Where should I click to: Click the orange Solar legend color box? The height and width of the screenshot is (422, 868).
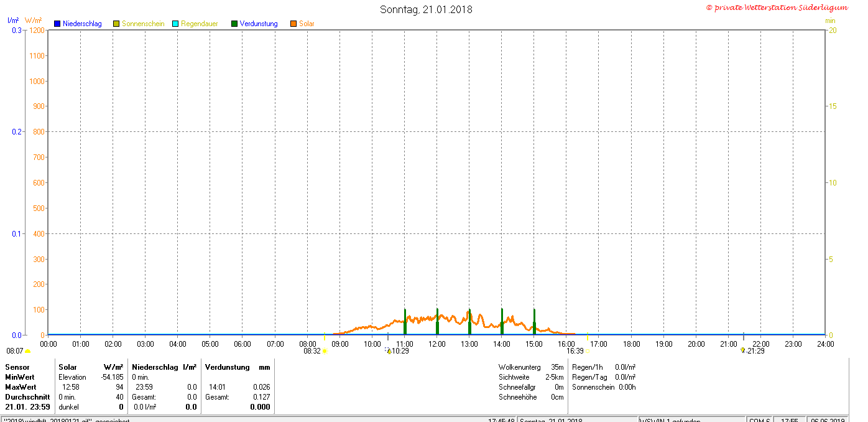tap(293, 24)
